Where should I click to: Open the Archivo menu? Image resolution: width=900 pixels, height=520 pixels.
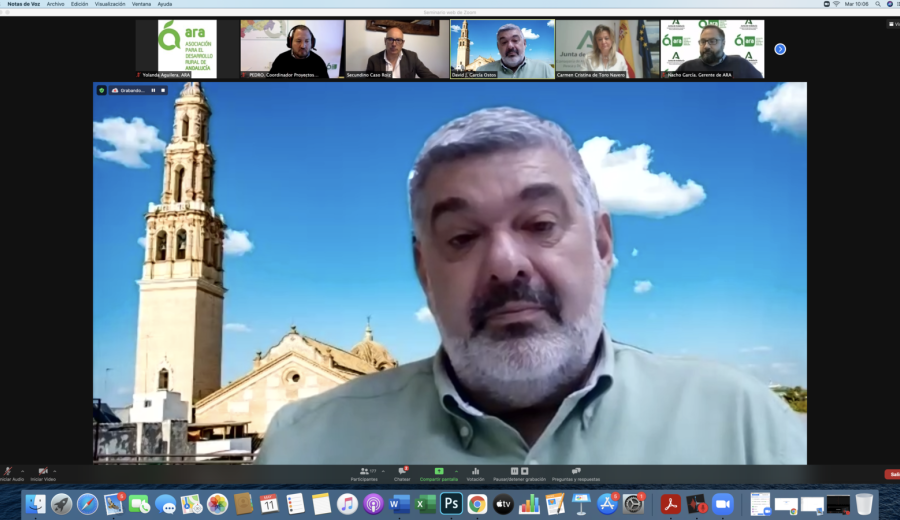(55, 4)
